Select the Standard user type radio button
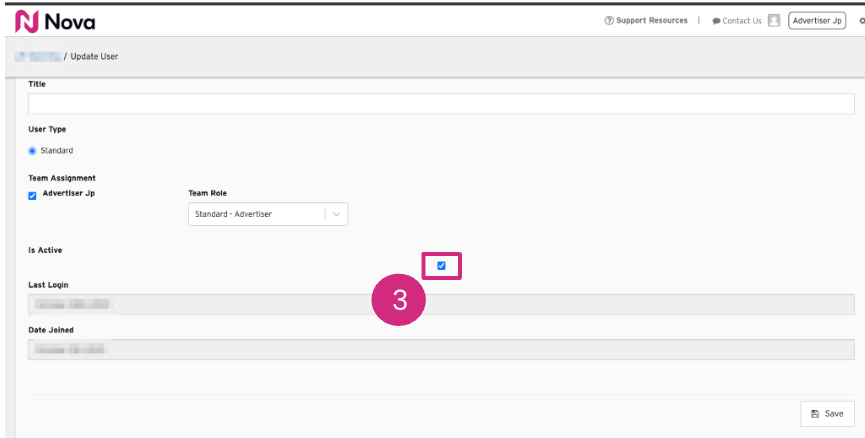The image size is (865, 438). click(x=33, y=151)
